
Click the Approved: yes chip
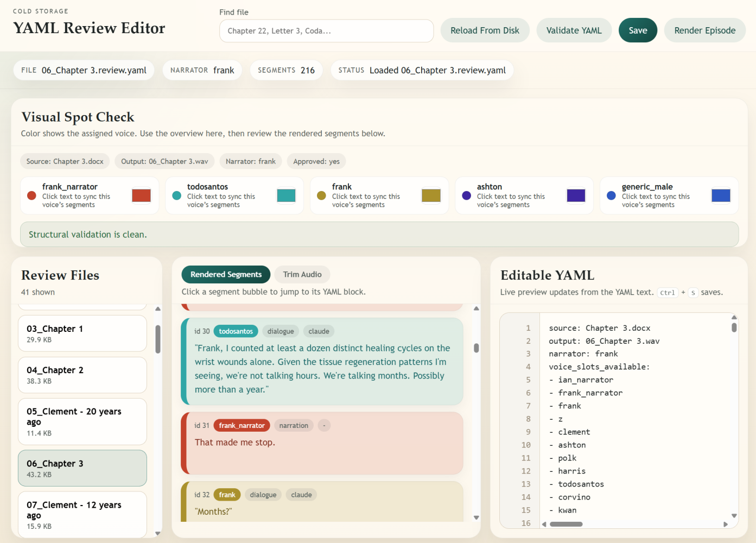pos(316,161)
